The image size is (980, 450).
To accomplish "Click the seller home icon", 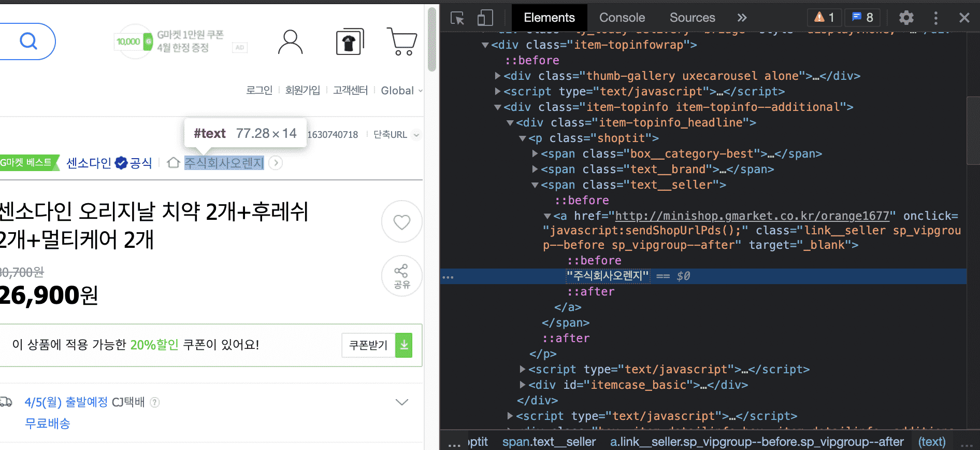I will pos(174,163).
